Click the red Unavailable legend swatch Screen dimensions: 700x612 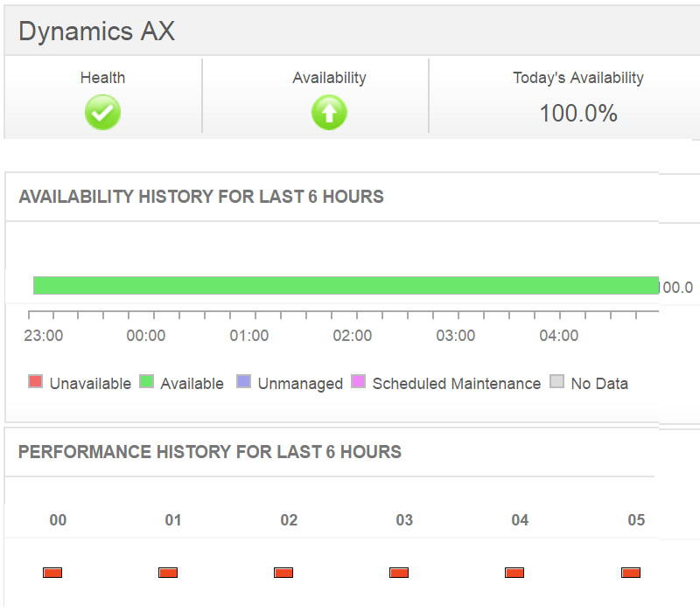point(35,381)
